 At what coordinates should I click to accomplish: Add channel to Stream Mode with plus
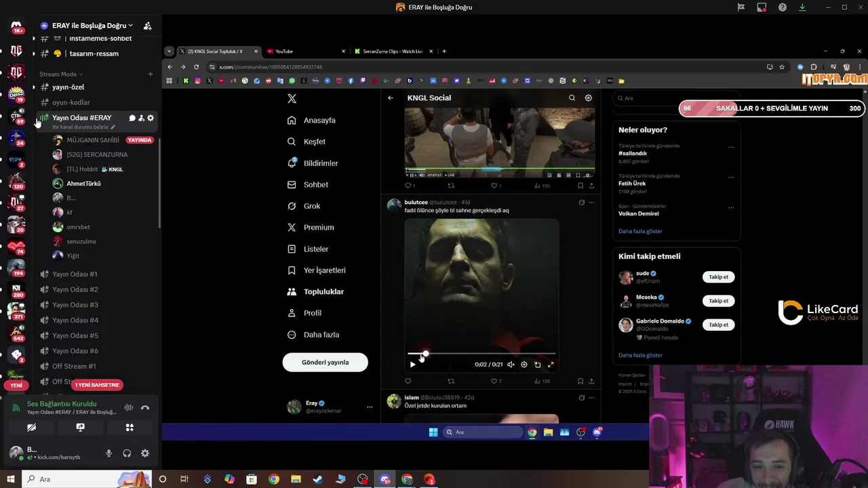click(151, 74)
